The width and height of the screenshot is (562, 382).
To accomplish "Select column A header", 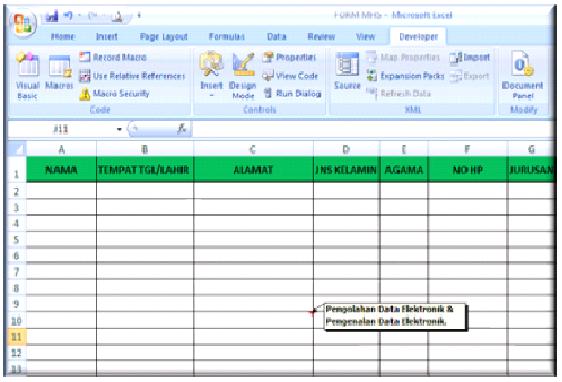I will pos(62,149).
